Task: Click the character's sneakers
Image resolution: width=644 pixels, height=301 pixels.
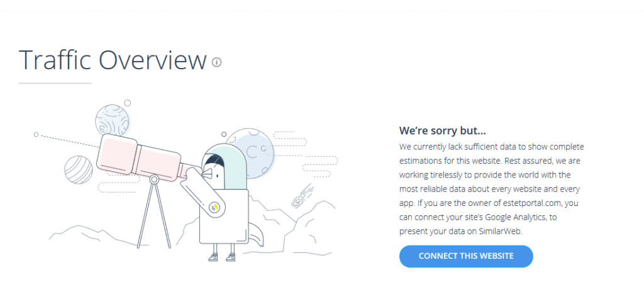Action: tap(221, 256)
